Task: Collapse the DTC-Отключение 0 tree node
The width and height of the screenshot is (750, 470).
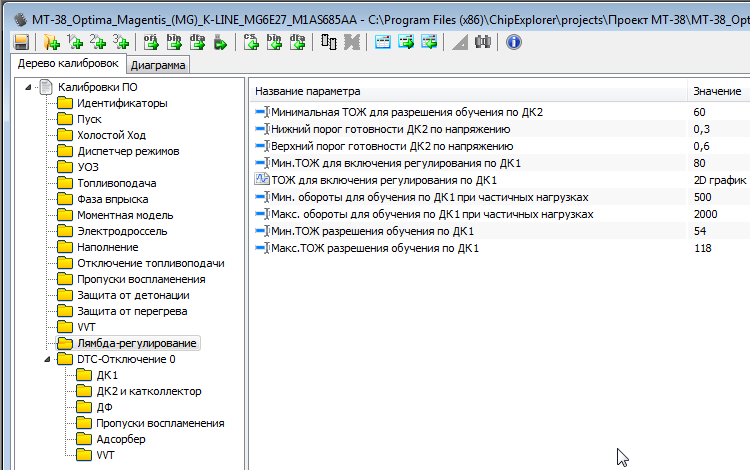Action: coord(45,359)
